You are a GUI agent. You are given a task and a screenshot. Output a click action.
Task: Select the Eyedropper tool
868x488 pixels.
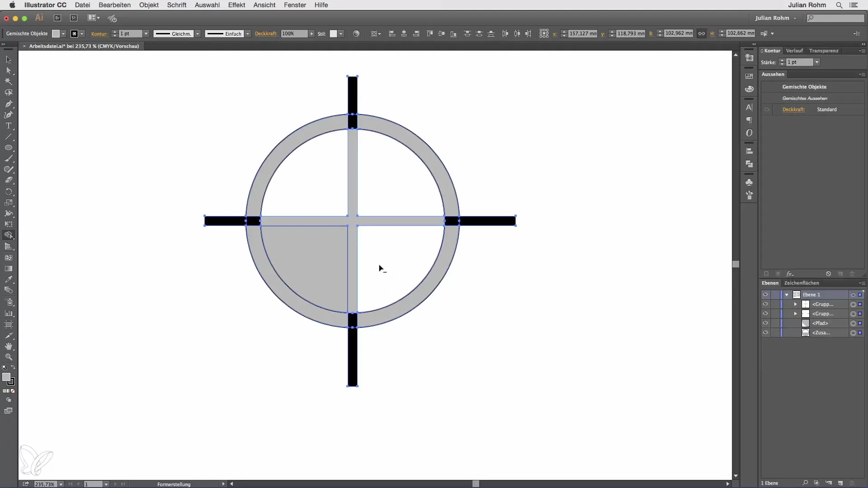click(9, 279)
